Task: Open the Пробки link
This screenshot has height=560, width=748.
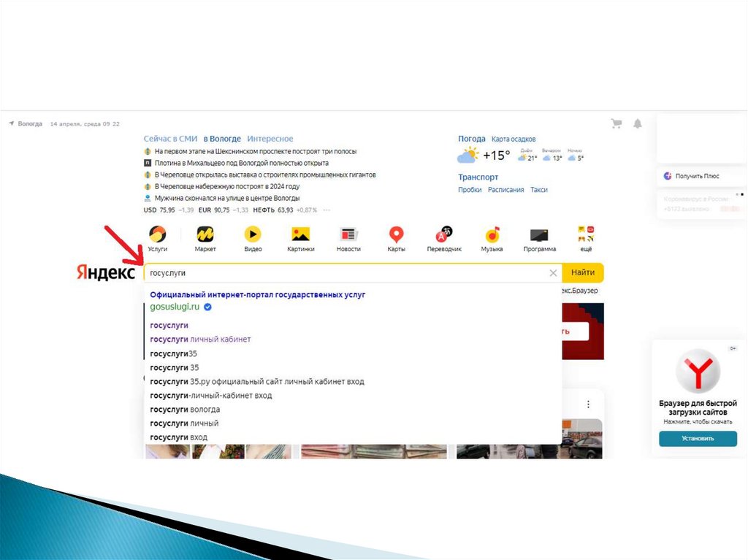Action: tap(470, 190)
